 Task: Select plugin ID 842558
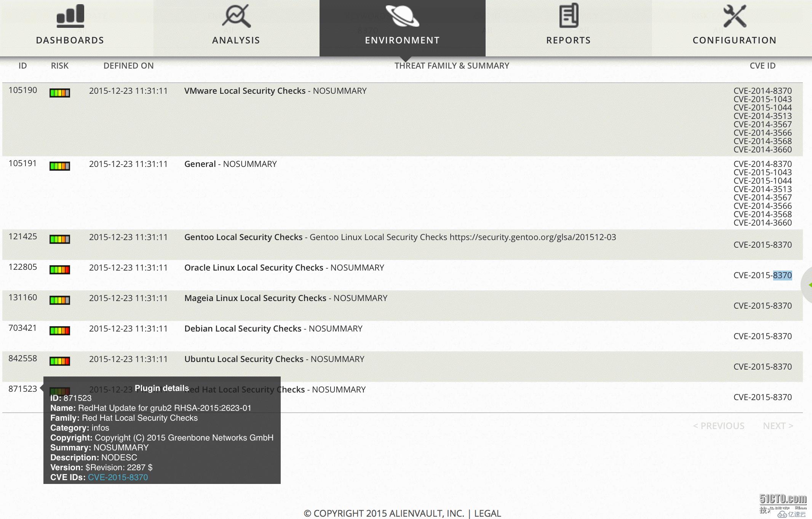click(x=23, y=359)
